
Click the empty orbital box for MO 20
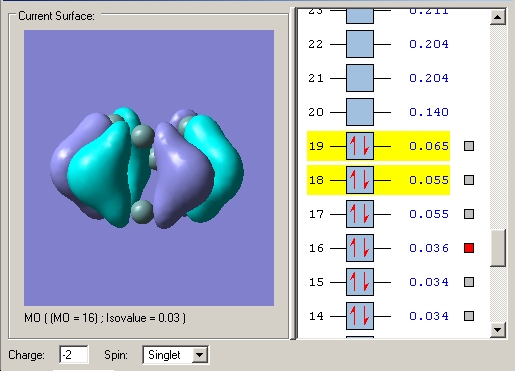360,112
